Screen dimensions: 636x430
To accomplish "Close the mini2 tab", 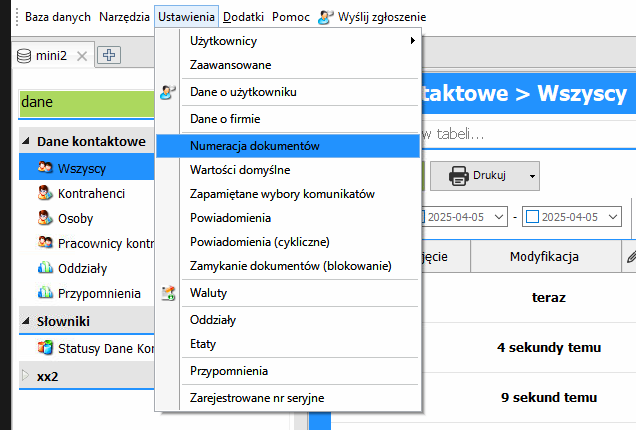I will click(82, 56).
